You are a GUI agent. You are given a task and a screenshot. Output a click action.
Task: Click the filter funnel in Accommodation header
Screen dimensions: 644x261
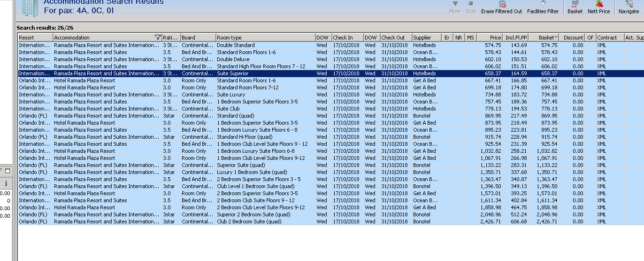[158, 38]
